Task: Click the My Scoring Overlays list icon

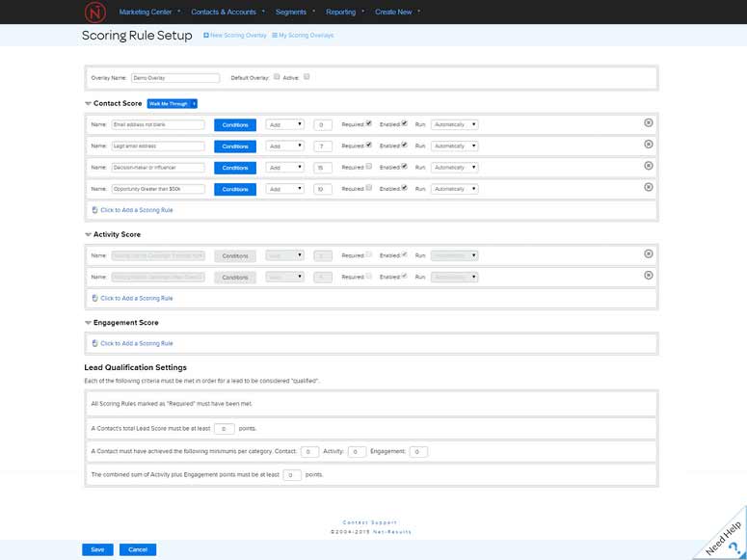Action: tap(275, 36)
